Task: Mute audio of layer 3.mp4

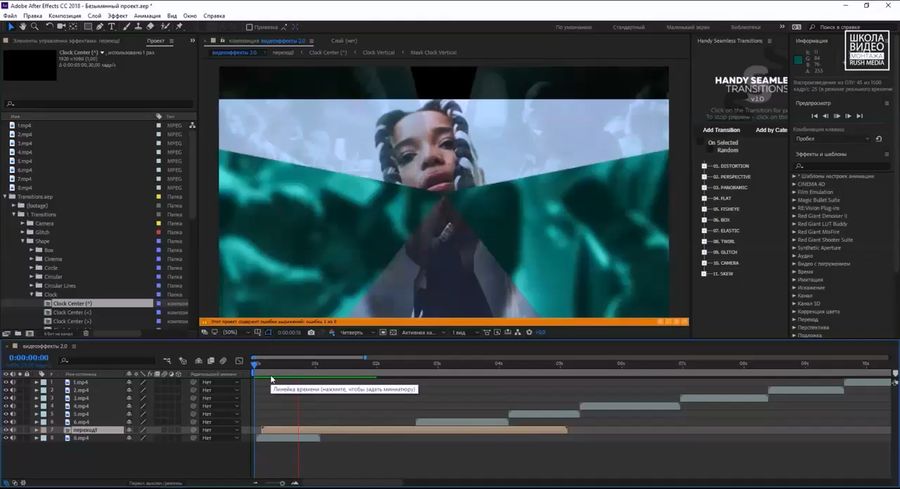Action: click(x=13, y=398)
